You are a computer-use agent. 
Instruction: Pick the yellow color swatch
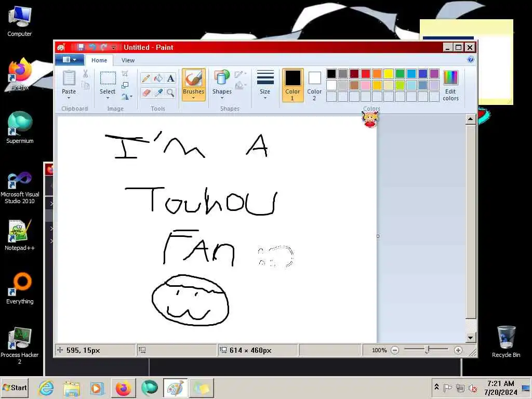[x=389, y=74]
